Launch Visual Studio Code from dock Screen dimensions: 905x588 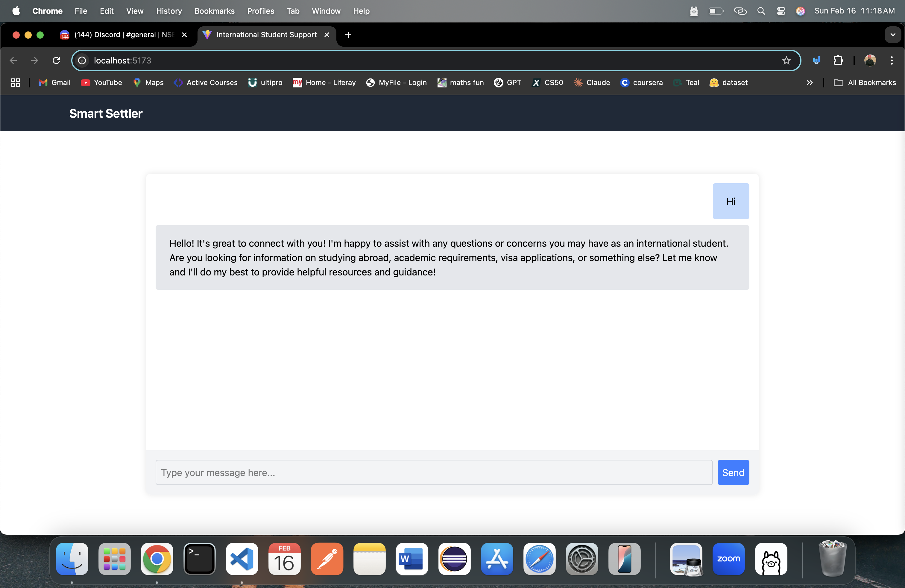pos(242,559)
